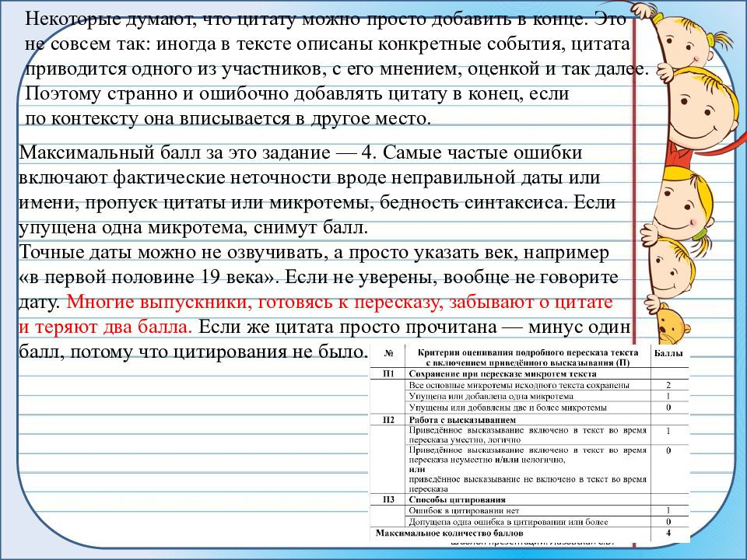
Task: Select row "Допущена одна ошибка в цитировании или более"
Action: click(508, 522)
